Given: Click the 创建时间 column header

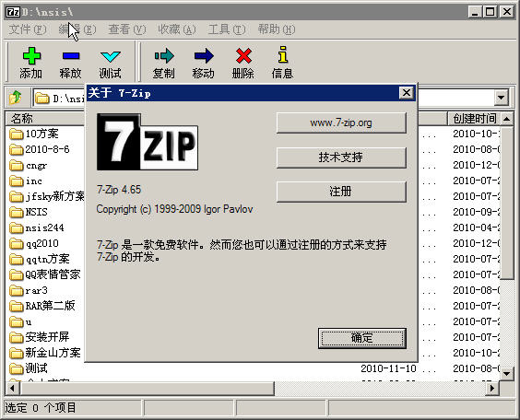Looking at the screenshot, I should (x=474, y=118).
